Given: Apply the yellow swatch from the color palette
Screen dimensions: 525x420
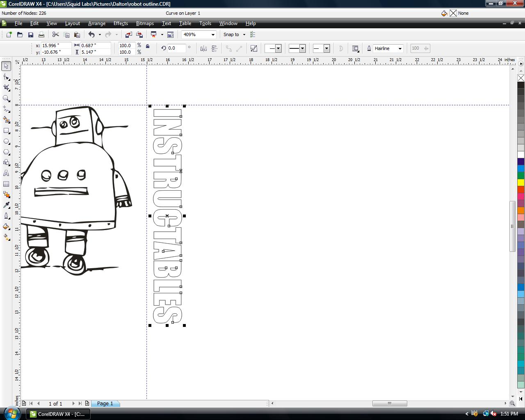Looking at the screenshot, I should coord(521,182).
